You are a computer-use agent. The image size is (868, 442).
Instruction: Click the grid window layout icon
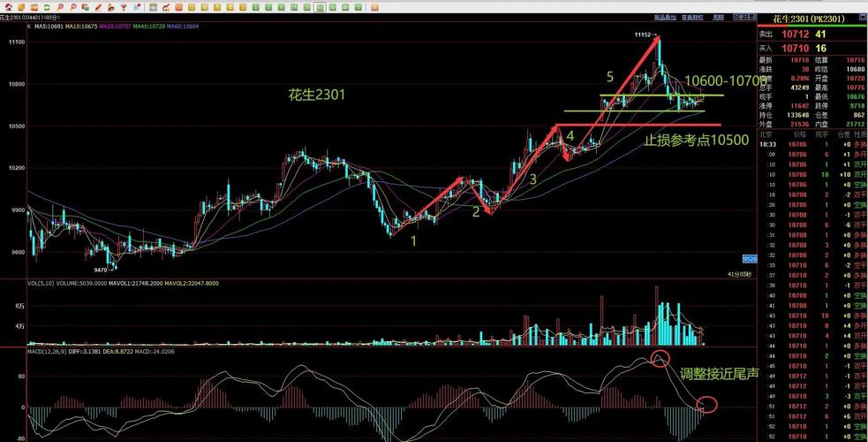point(153,7)
